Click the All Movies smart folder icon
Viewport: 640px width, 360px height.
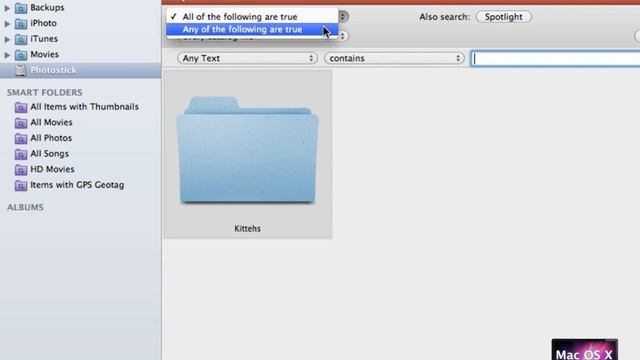21,123
